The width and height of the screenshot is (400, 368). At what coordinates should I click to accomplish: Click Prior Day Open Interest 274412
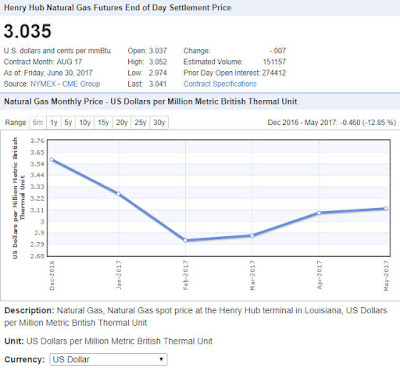click(x=274, y=73)
